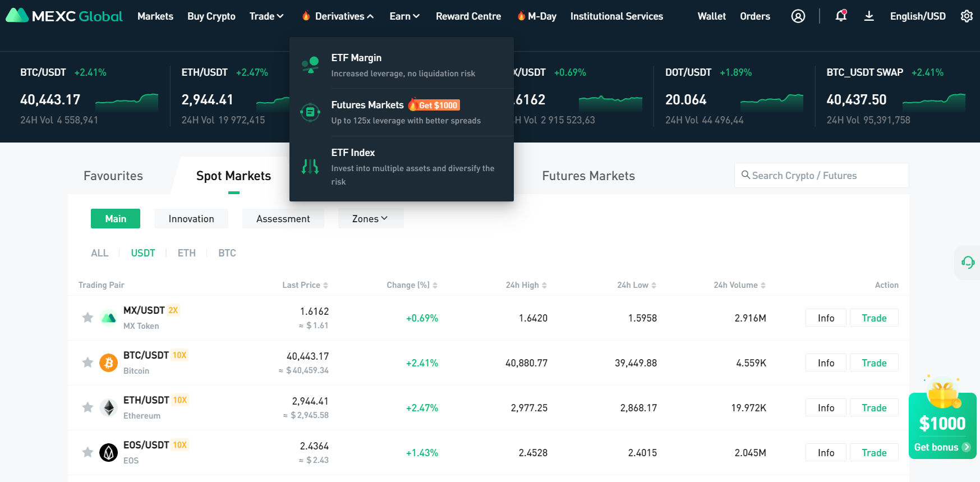The width and height of the screenshot is (980, 482).
Task: Open the Wallet link
Action: click(x=712, y=16)
